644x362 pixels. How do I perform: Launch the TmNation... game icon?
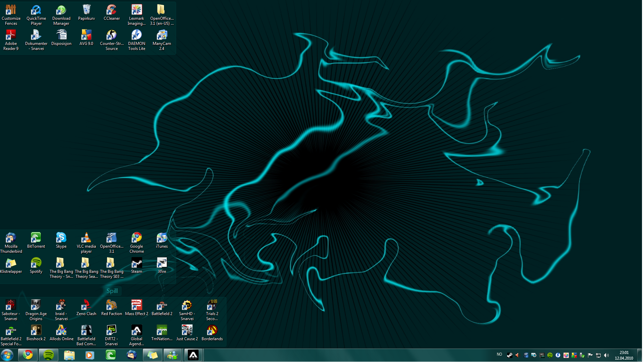162,333
